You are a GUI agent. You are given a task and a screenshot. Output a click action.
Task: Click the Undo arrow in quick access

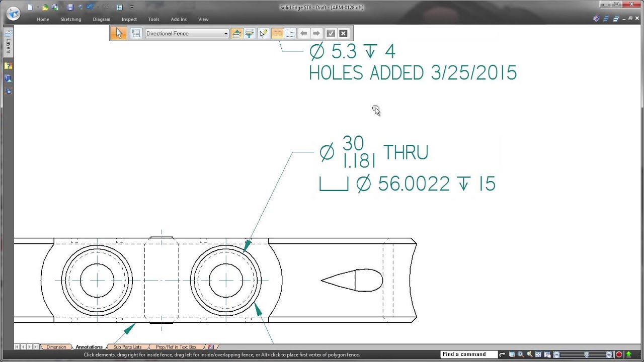[x=90, y=7]
